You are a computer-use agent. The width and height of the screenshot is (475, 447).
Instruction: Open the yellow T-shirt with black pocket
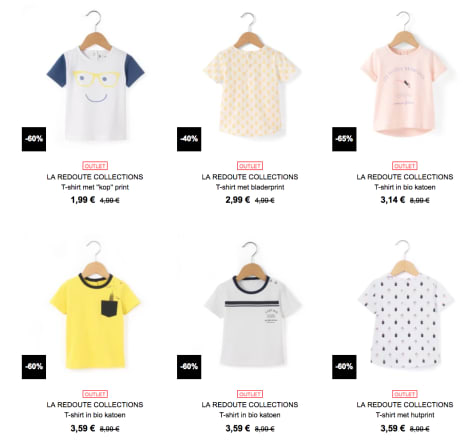[95, 305]
